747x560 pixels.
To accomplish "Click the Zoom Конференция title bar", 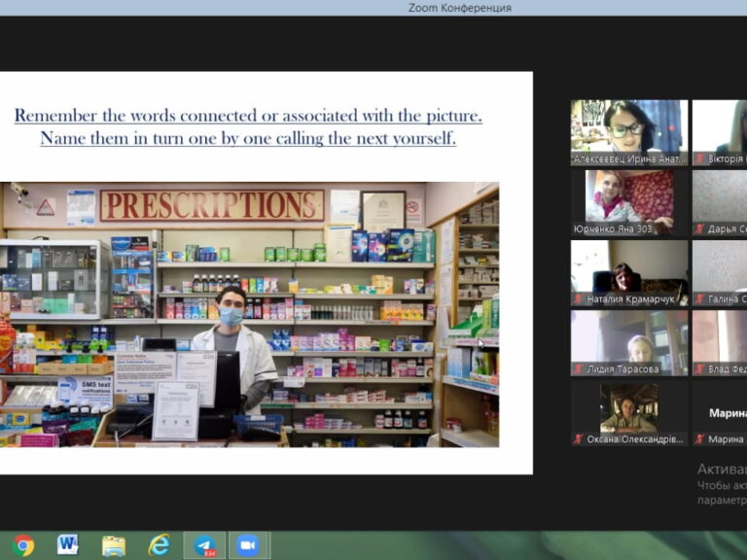I will coord(460,8).
